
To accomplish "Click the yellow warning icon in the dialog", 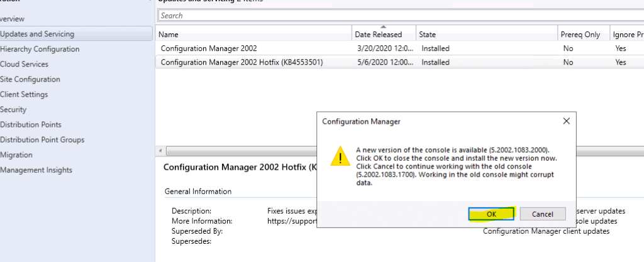I will (x=341, y=158).
